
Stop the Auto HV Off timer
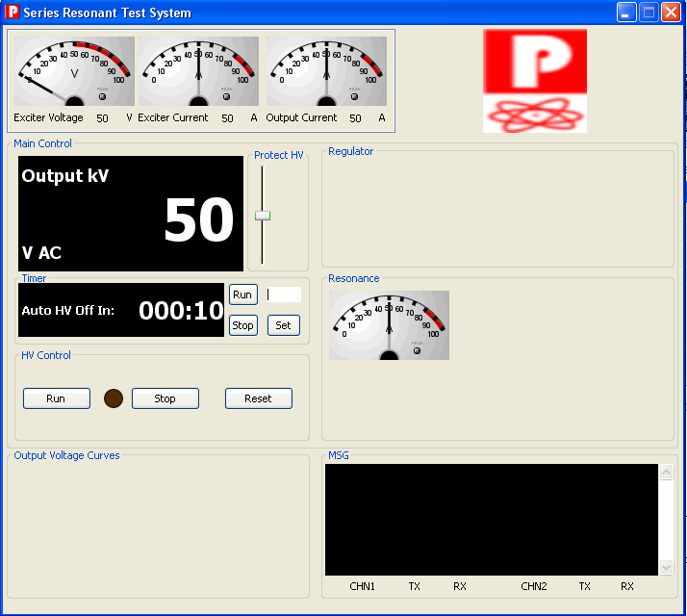[242, 325]
